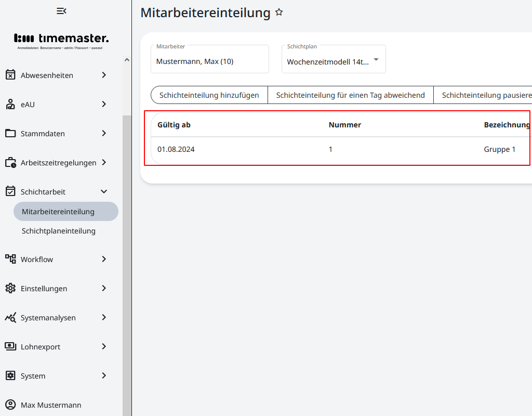Viewport: 532px width, 416px height.
Task: Click the eAU sidebar icon
Action: (10, 104)
